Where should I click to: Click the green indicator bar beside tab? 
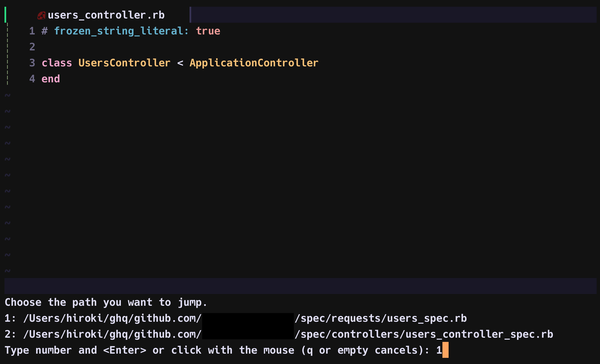(5, 15)
